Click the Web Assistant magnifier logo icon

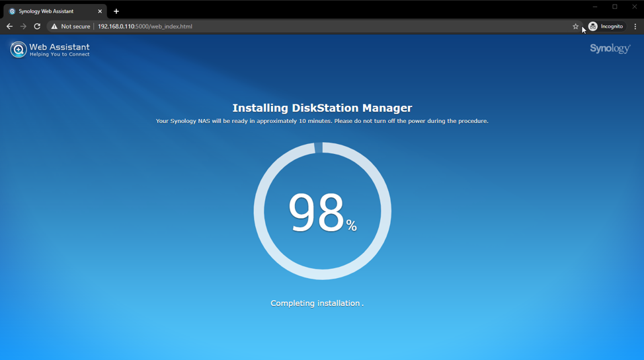click(x=18, y=50)
